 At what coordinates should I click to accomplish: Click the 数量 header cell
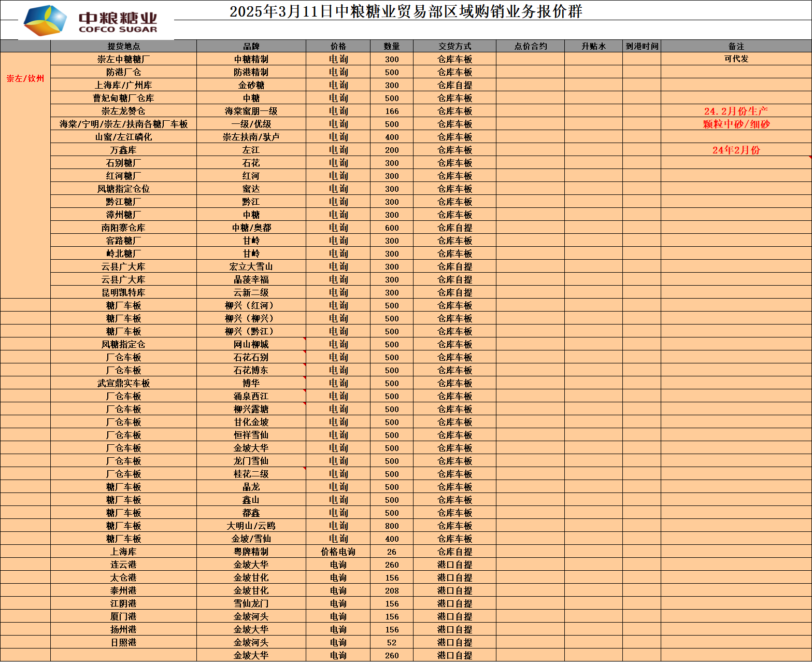click(x=391, y=46)
